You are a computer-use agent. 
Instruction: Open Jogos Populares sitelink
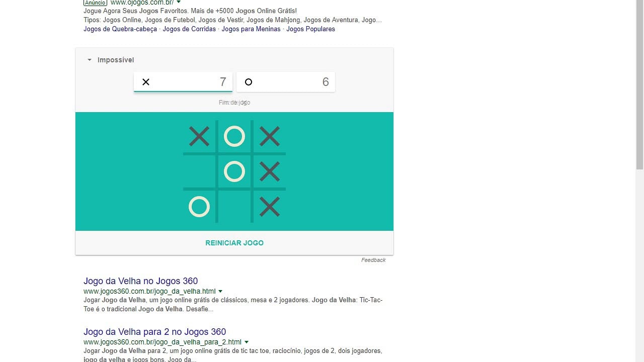pyautogui.click(x=310, y=29)
